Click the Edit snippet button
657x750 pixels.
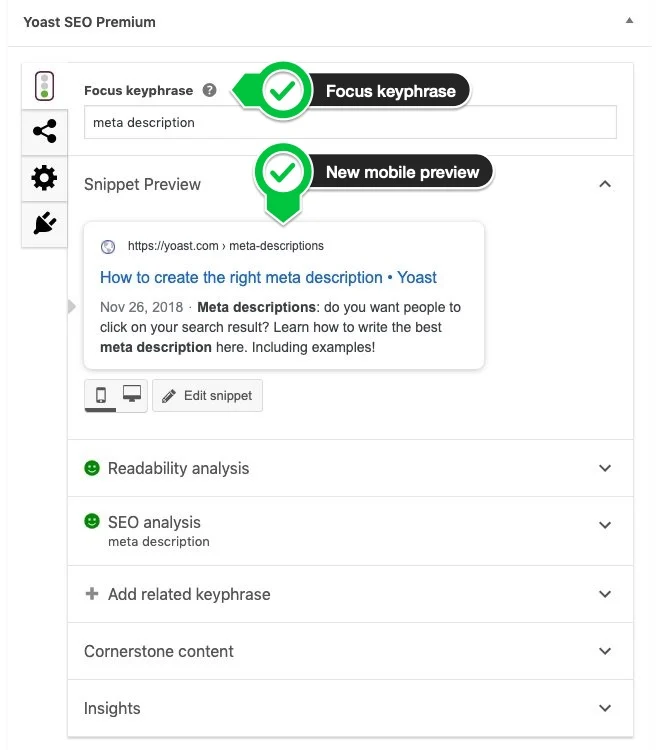tap(207, 396)
